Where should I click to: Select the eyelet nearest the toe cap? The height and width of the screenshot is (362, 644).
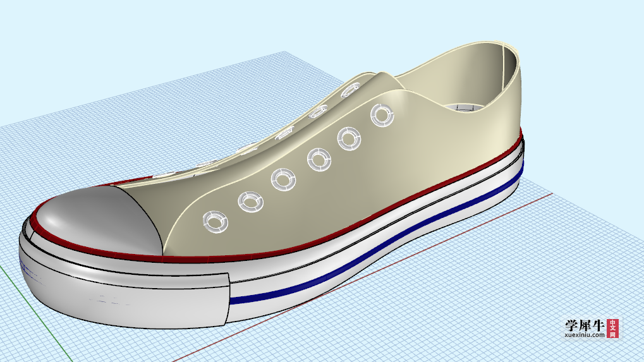click(x=216, y=222)
